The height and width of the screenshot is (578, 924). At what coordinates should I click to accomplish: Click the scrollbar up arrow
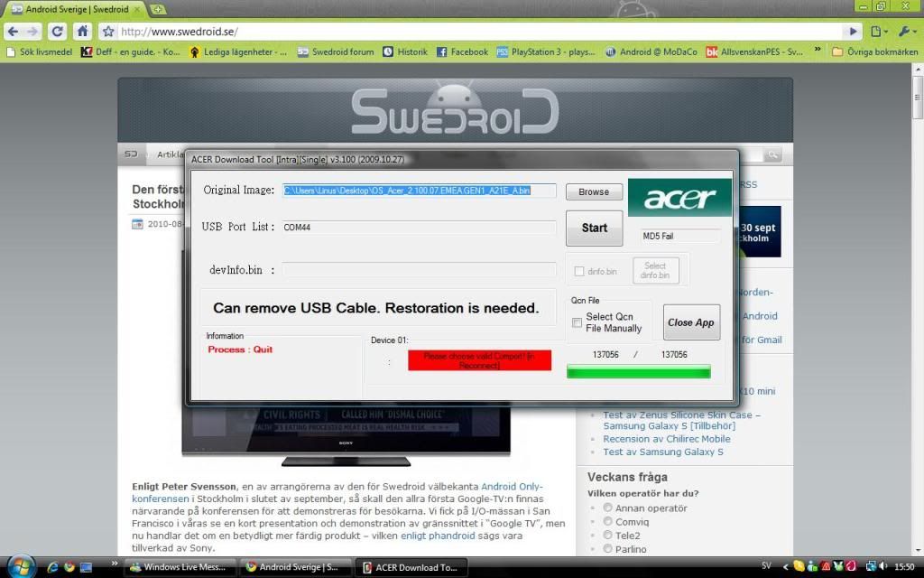coord(918,69)
